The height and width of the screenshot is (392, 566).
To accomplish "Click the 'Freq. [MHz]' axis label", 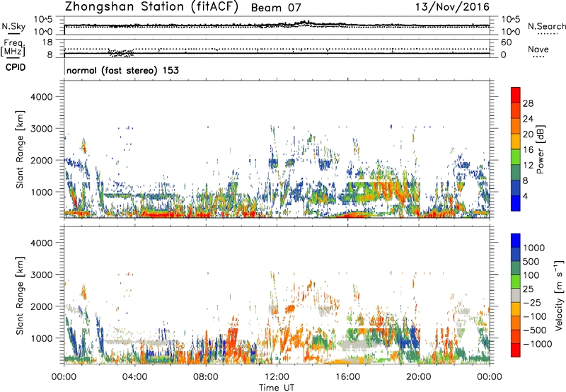I will click(13, 48).
